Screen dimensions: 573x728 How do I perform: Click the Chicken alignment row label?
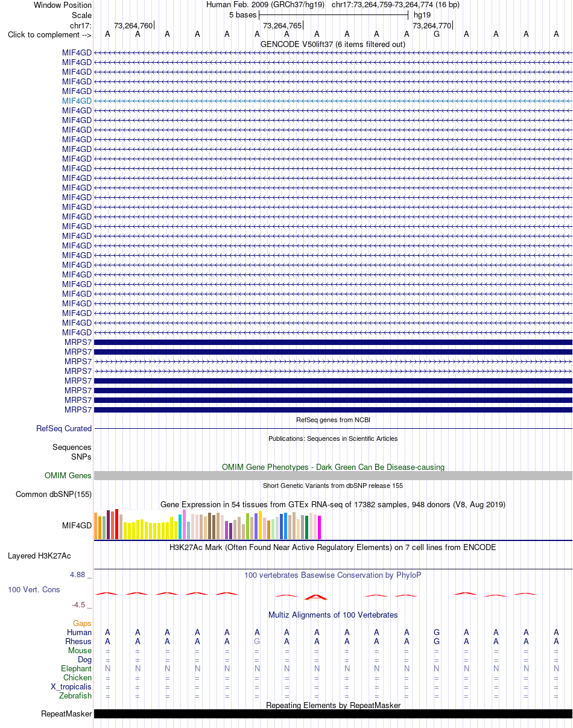78,677
